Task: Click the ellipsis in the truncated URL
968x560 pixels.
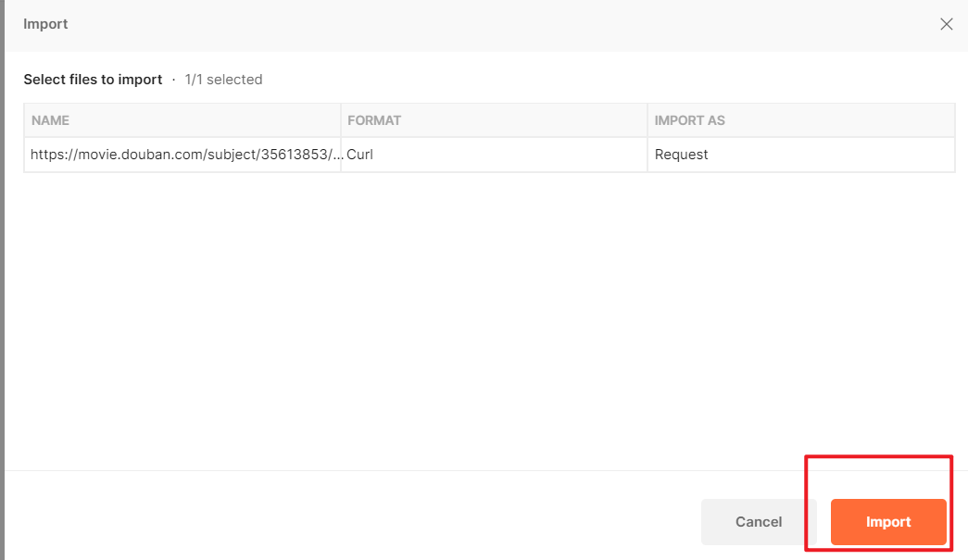Action: coord(336,155)
